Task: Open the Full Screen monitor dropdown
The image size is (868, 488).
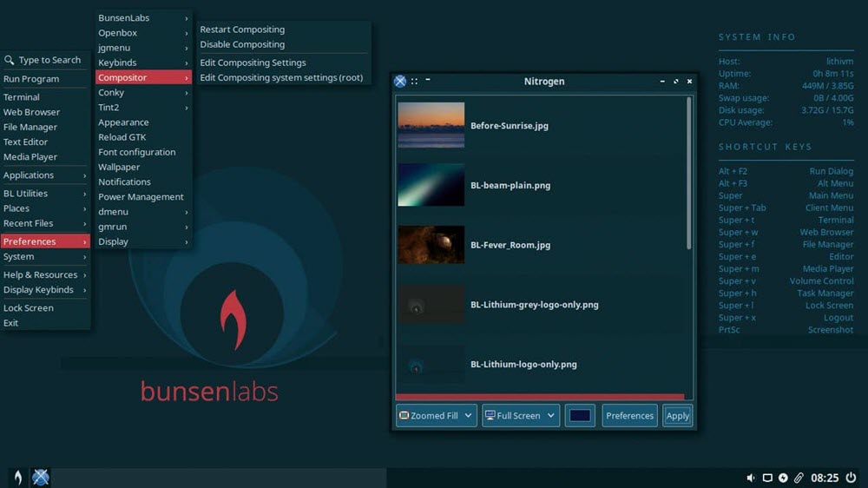Action: pyautogui.click(x=521, y=416)
